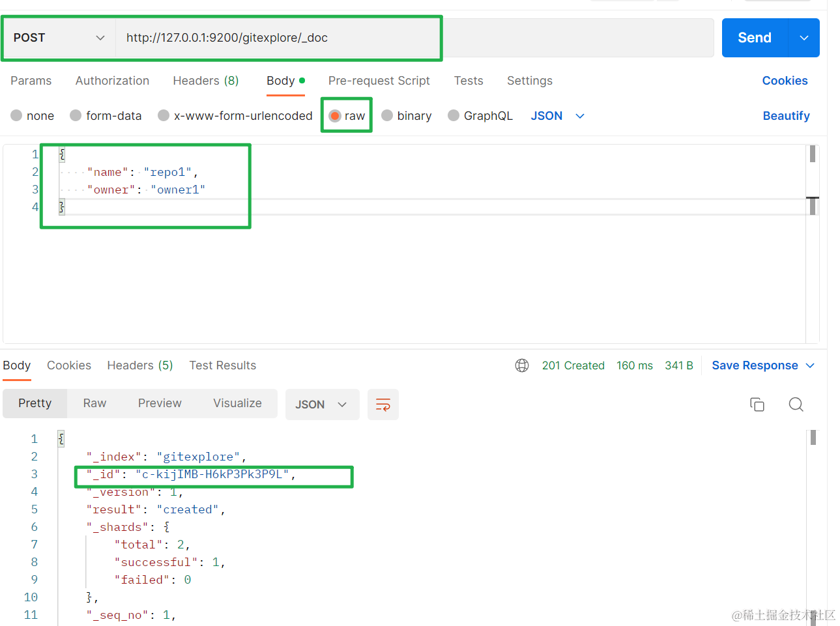This screenshot has height=626, width=840.
Task: Click the 341 B response size
Action: click(679, 365)
